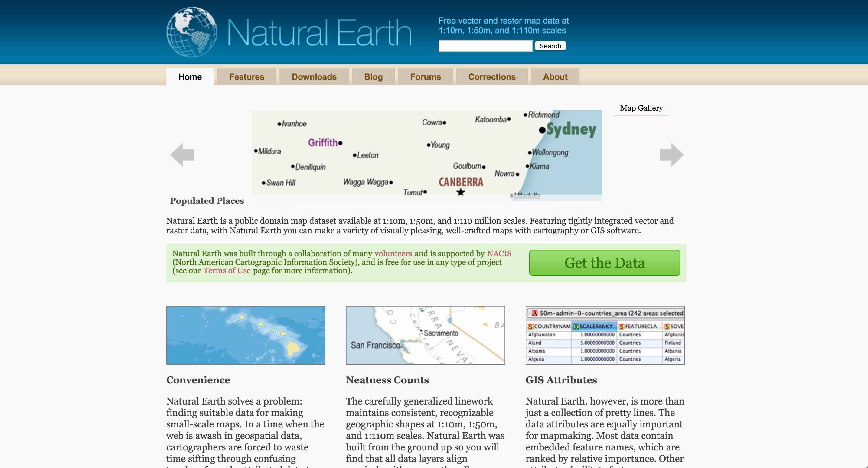
Task: Click the tagline about free vector data
Action: coord(504,26)
